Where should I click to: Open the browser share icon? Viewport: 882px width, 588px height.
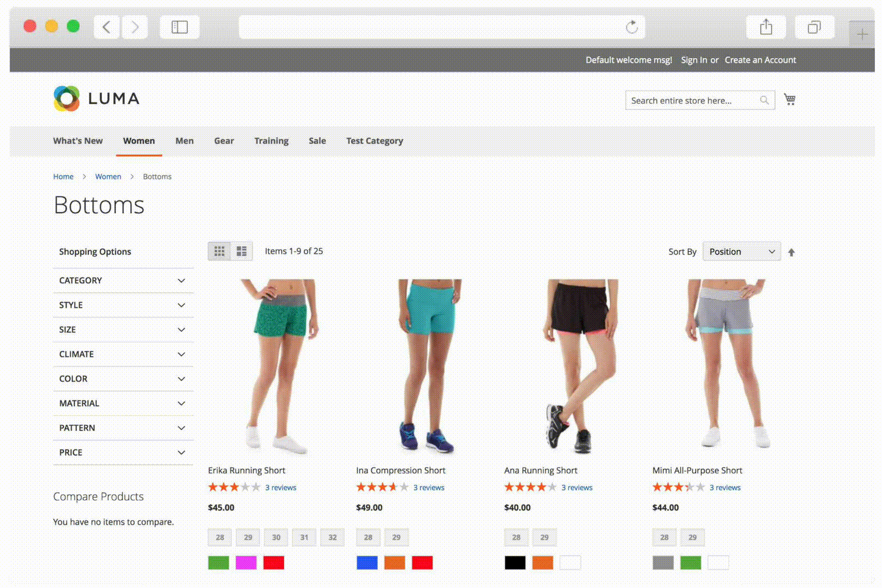pyautogui.click(x=766, y=27)
